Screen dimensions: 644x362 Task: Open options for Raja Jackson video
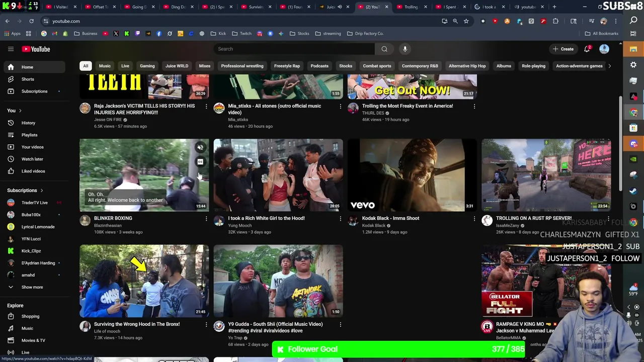pyautogui.click(x=206, y=106)
